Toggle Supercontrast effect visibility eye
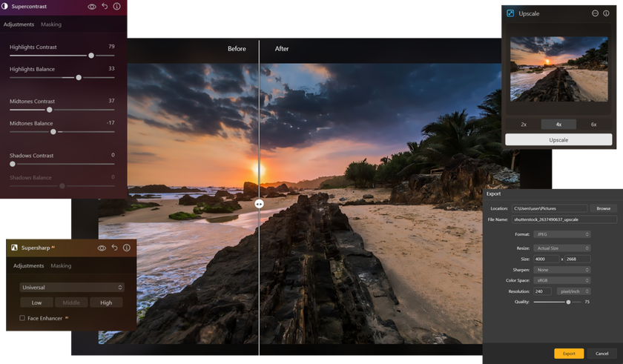This screenshot has width=623, height=364. coord(92,7)
